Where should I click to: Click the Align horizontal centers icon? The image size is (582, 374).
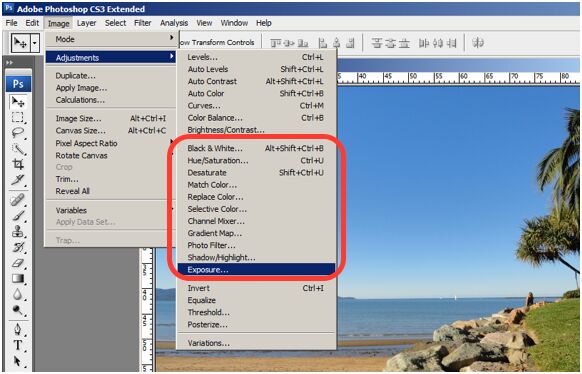click(x=336, y=43)
